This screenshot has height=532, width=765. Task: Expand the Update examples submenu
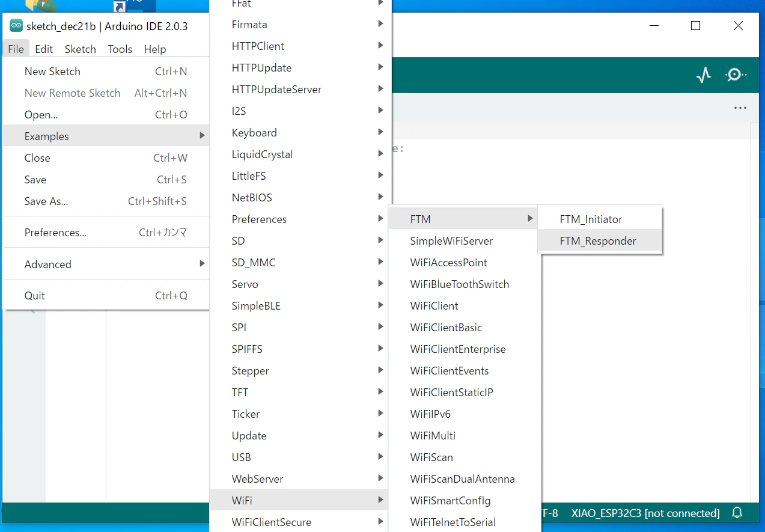[x=300, y=436]
